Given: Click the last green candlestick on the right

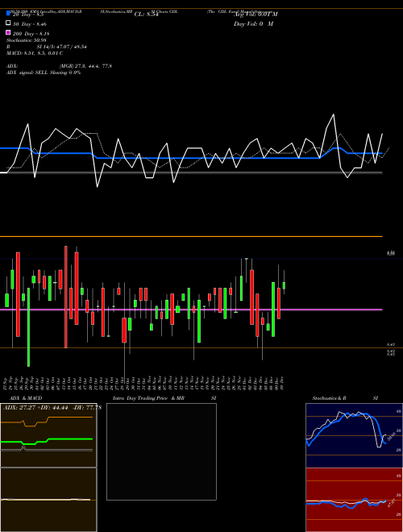Looking at the screenshot, I should tap(284, 285).
